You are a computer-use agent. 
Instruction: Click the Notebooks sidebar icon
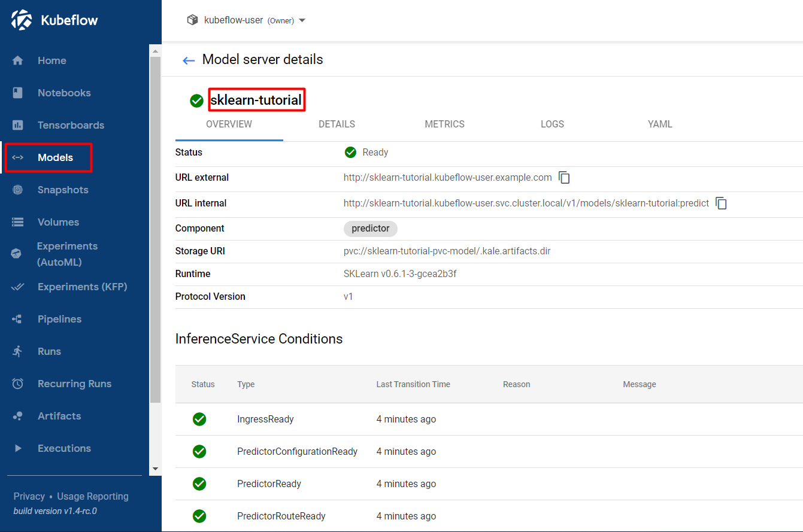pos(18,93)
